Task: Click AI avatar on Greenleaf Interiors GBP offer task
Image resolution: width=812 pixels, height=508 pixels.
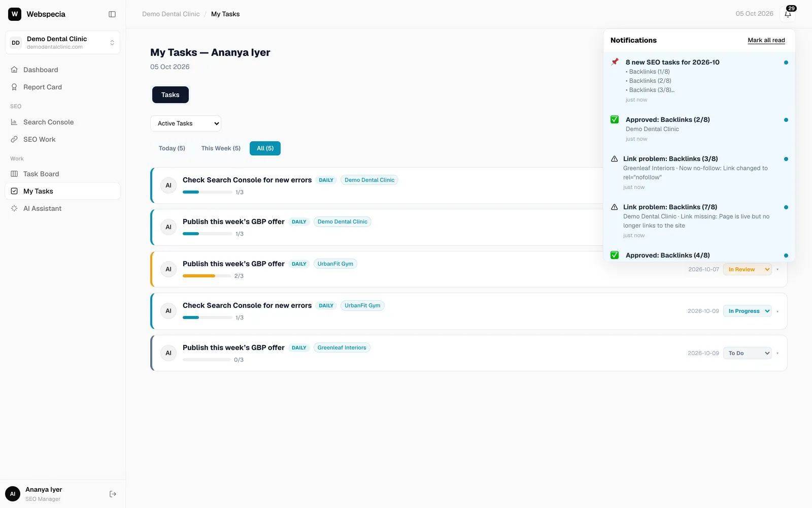Action: click(x=168, y=353)
